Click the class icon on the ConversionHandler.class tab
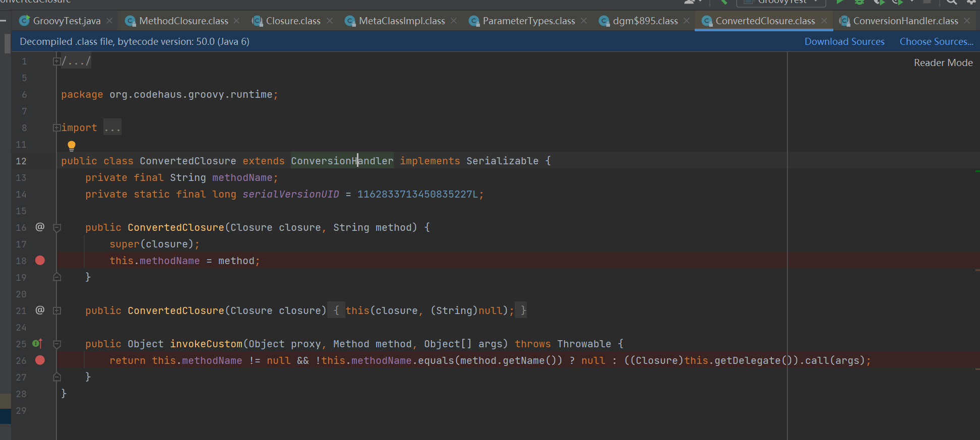Screen dimensions: 980x440 [x=844, y=21]
